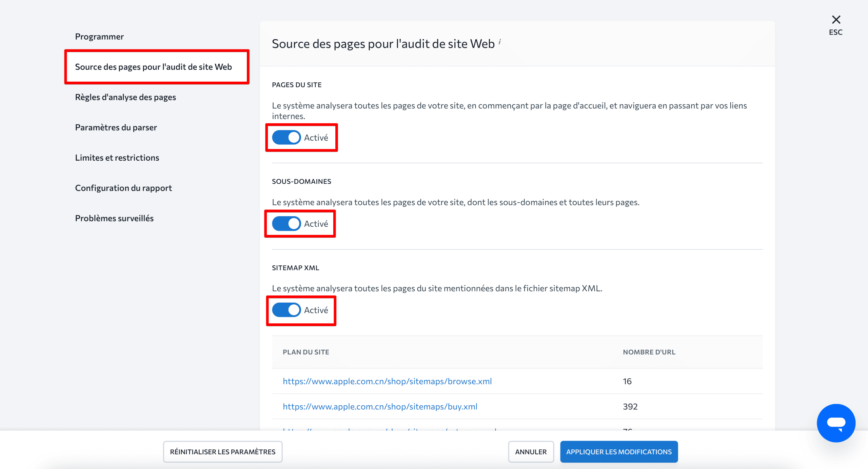
Task: Switch off the Sitemap XML toggle
Action: [x=287, y=310]
